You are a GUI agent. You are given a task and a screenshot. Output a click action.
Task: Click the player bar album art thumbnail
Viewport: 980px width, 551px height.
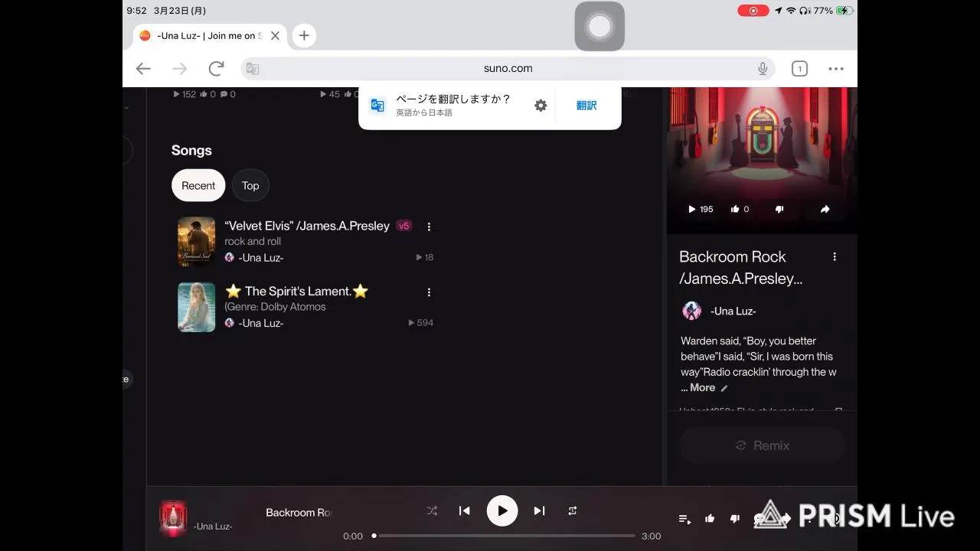[x=173, y=518]
